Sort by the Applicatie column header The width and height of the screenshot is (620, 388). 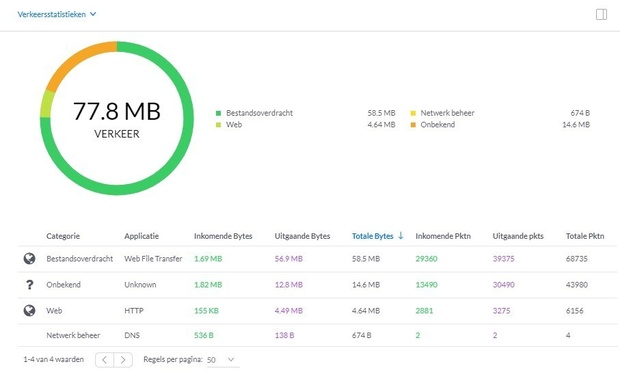tap(142, 236)
